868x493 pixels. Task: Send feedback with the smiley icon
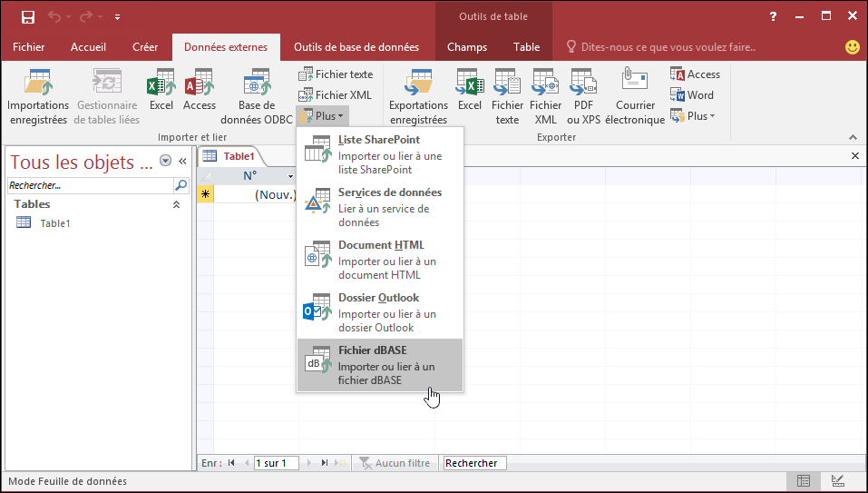853,47
